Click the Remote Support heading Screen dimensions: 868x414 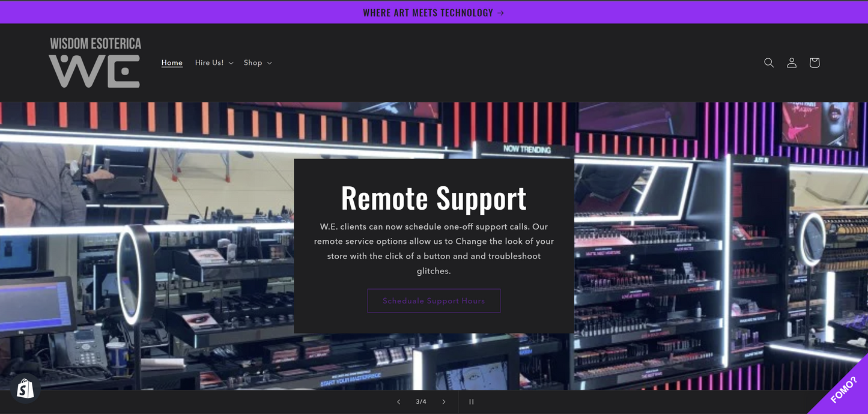pos(434,198)
